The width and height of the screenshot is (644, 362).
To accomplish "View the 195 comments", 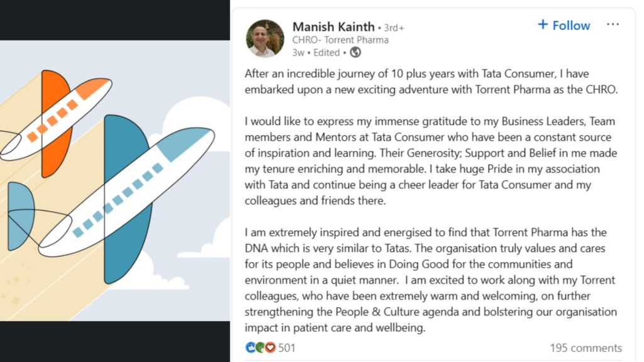I will click(586, 348).
